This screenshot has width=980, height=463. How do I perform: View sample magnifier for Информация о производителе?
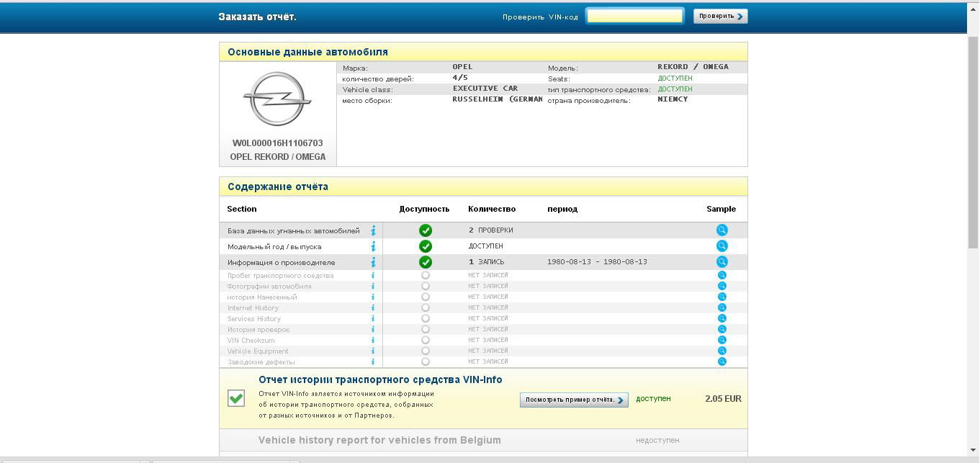(721, 262)
